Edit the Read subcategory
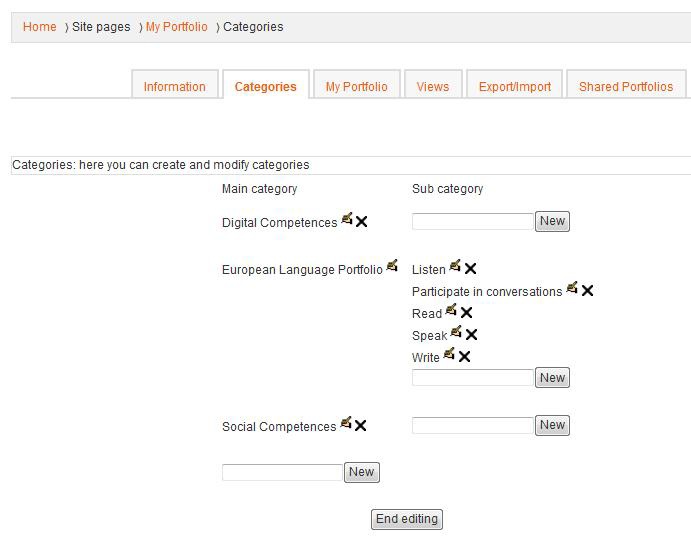Screen dimensions: 691x537 tap(451, 310)
